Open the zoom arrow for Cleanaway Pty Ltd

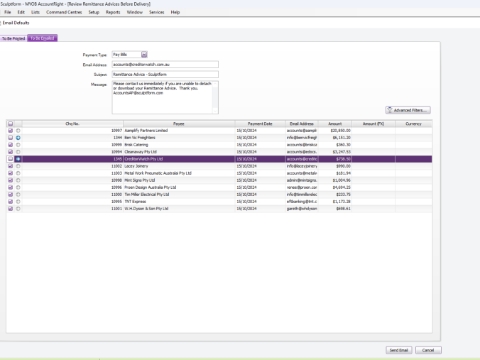pos(18,152)
